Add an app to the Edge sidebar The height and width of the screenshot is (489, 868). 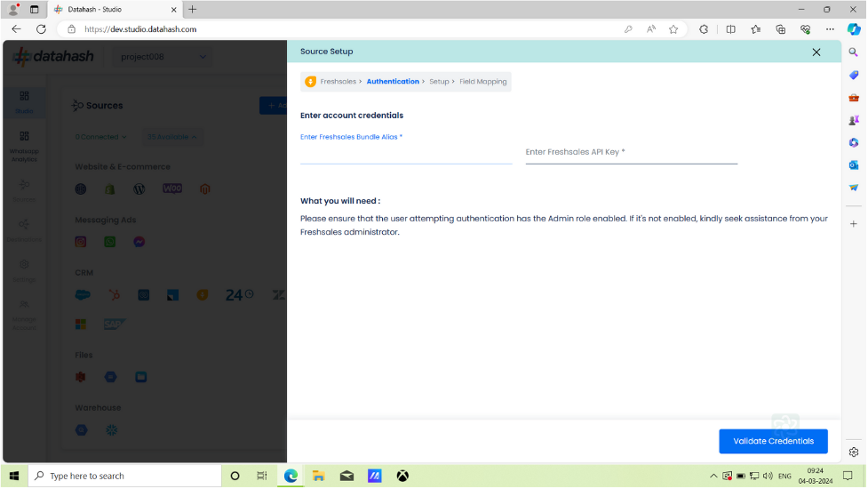(854, 224)
